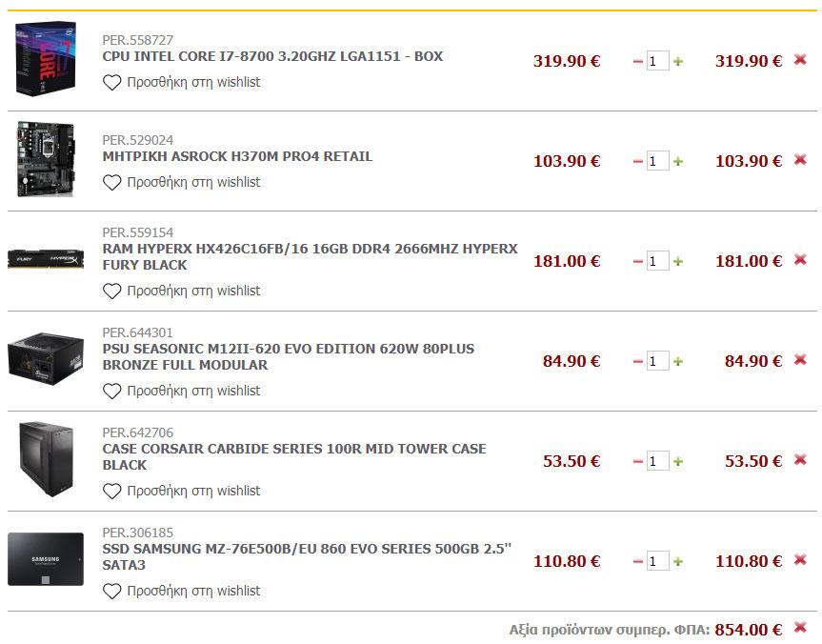Image resolution: width=822 pixels, height=644 pixels.
Task: Click the wishlist heart under Seasonic PSU
Action: coord(112,391)
